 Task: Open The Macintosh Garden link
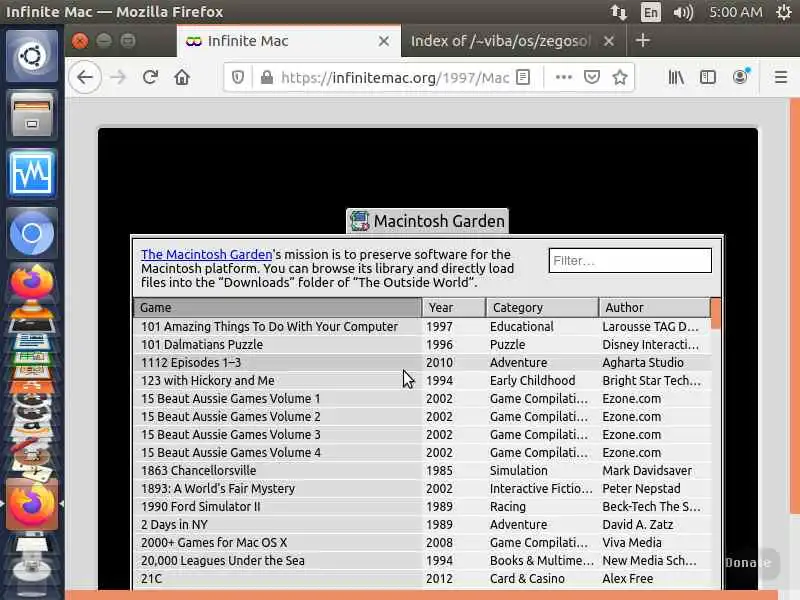click(207, 254)
